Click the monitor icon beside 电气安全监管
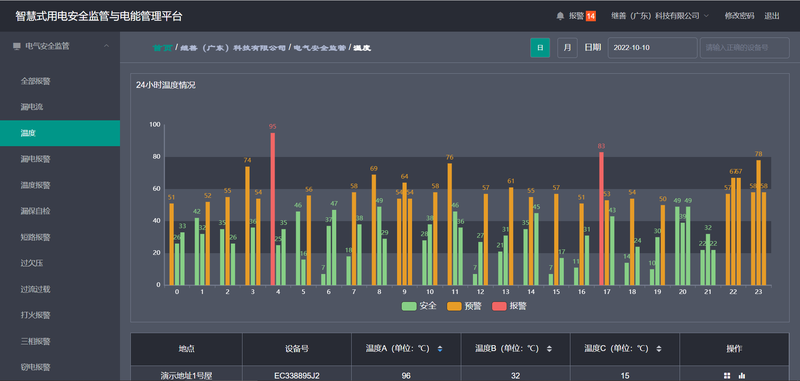Viewport: 800px width, 381px height. point(17,46)
